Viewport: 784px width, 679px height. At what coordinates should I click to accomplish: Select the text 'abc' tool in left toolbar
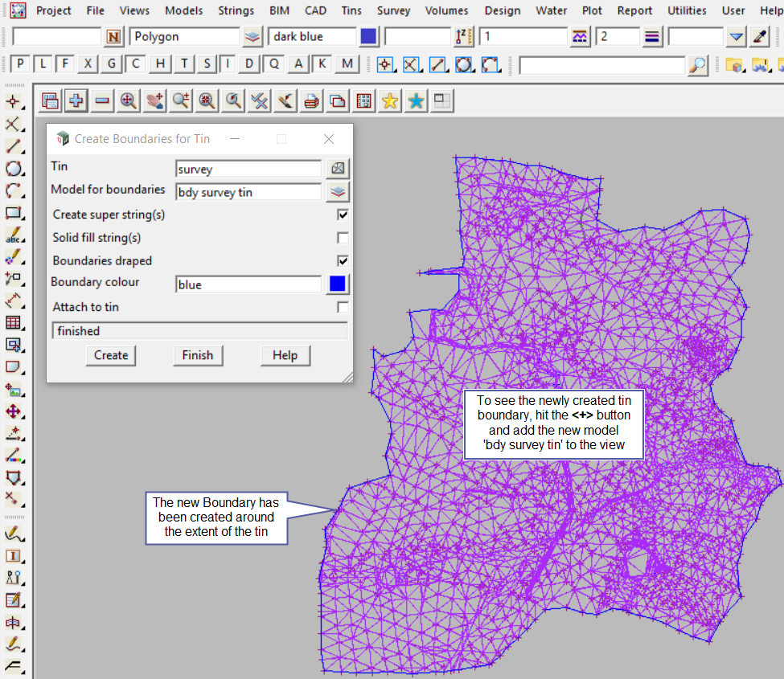tap(14, 236)
